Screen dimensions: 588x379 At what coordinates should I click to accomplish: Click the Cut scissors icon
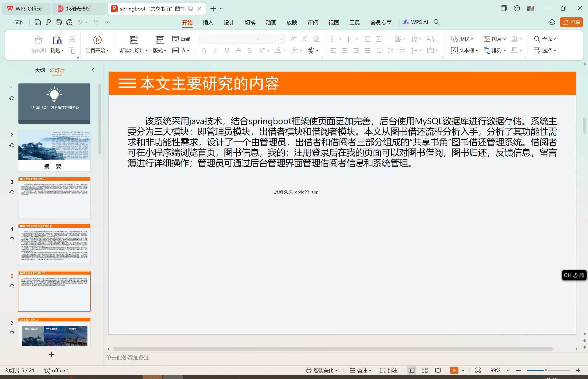[72, 39]
